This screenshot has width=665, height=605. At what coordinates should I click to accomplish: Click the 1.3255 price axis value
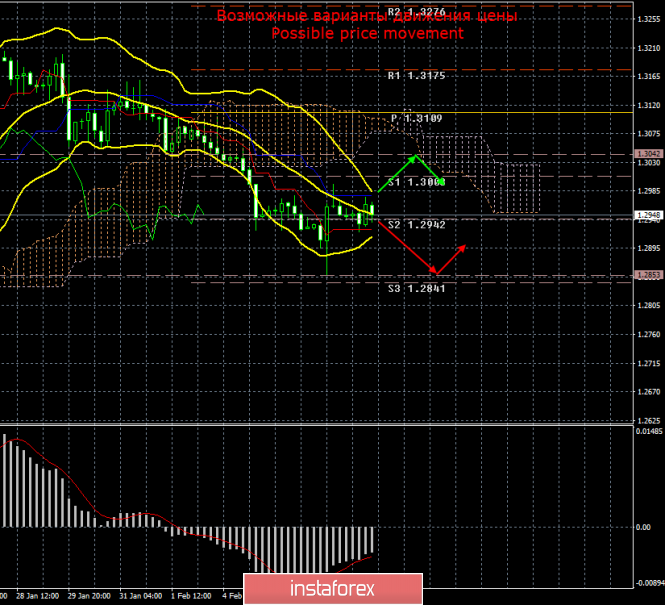[x=649, y=20]
